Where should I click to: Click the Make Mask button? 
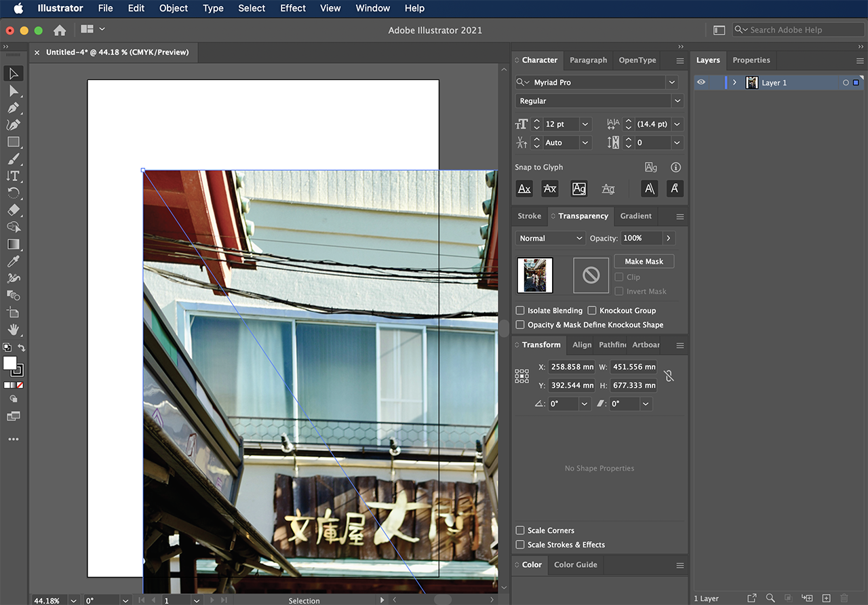coord(644,261)
